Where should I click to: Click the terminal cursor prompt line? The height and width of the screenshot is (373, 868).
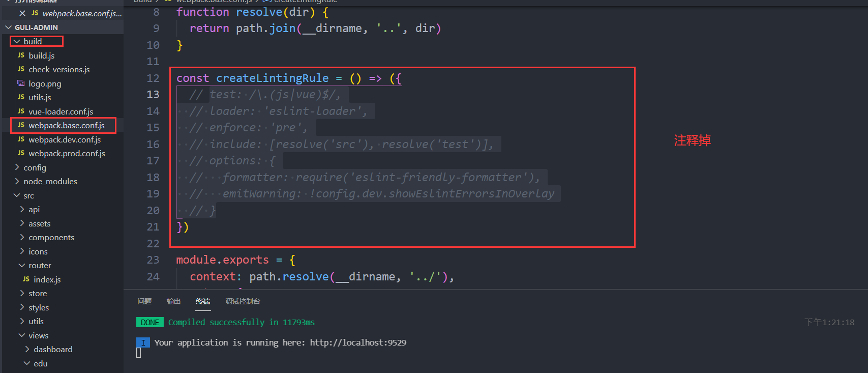pyautogui.click(x=138, y=353)
